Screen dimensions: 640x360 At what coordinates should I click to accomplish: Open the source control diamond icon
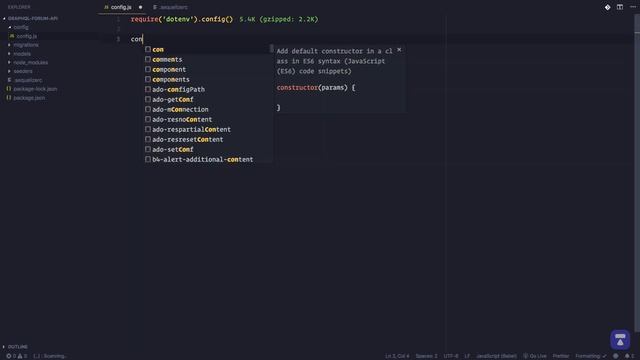coord(607,7)
